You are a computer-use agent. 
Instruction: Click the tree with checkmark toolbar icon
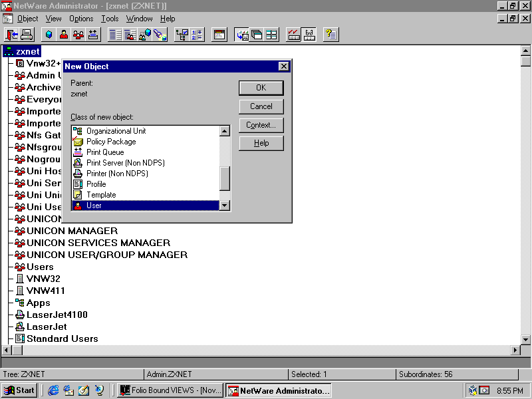point(182,35)
